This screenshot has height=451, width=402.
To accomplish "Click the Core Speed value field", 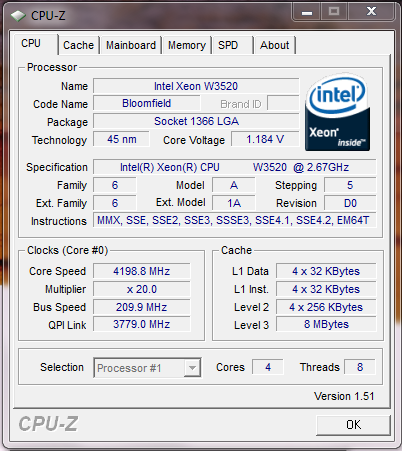I will [142, 271].
